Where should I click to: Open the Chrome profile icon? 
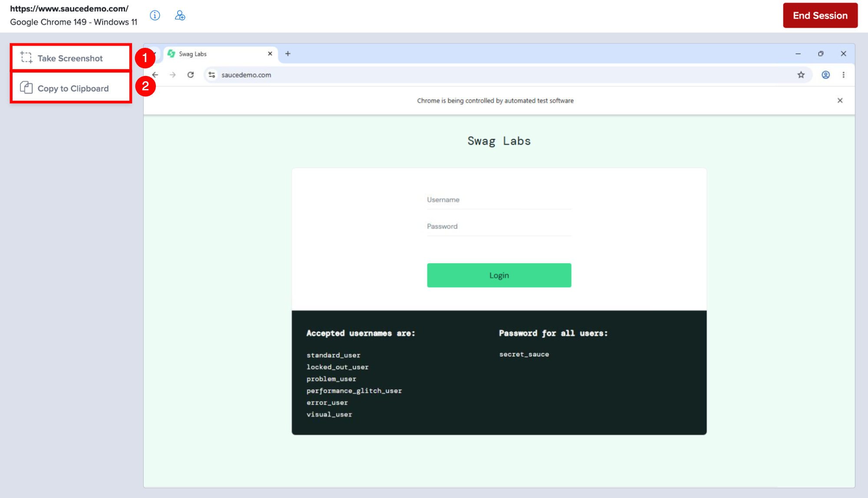pos(826,75)
